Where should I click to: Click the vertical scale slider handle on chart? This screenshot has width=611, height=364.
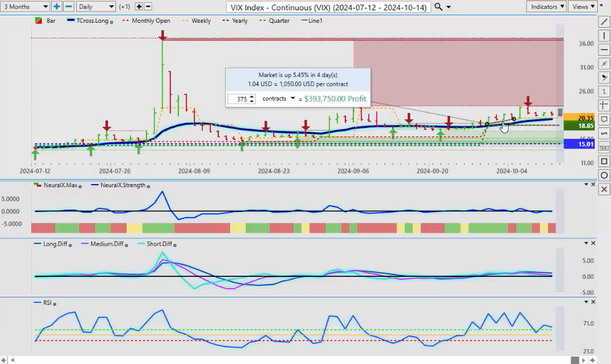point(560,112)
